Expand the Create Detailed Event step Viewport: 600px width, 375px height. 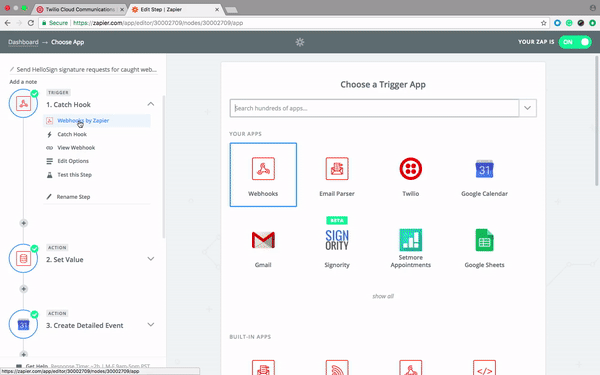(151, 325)
